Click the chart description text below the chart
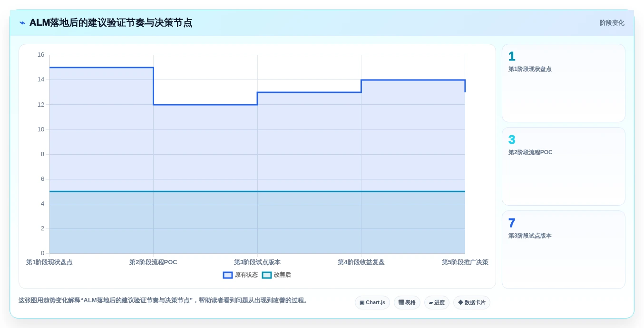 point(164,300)
